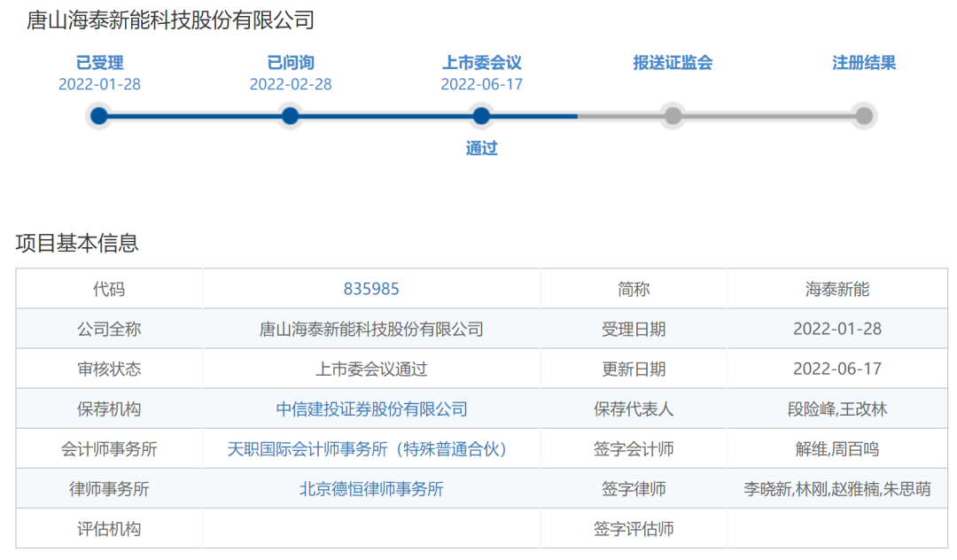
Task: Click the 审核状态 label cell
Action: (109, 369)
